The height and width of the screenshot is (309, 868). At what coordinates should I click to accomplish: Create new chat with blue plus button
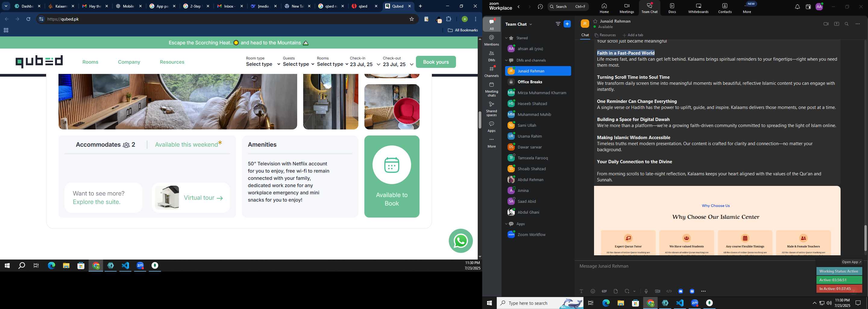[568, 24]
